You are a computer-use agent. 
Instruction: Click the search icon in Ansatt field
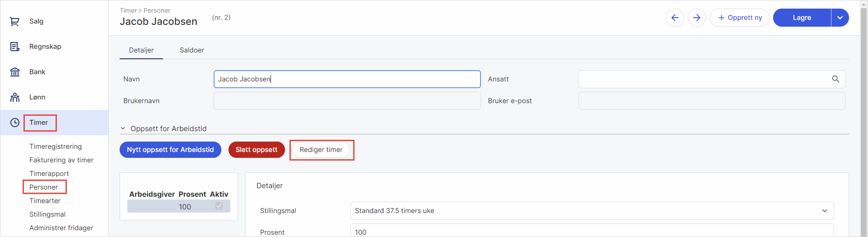click(835, 79)
